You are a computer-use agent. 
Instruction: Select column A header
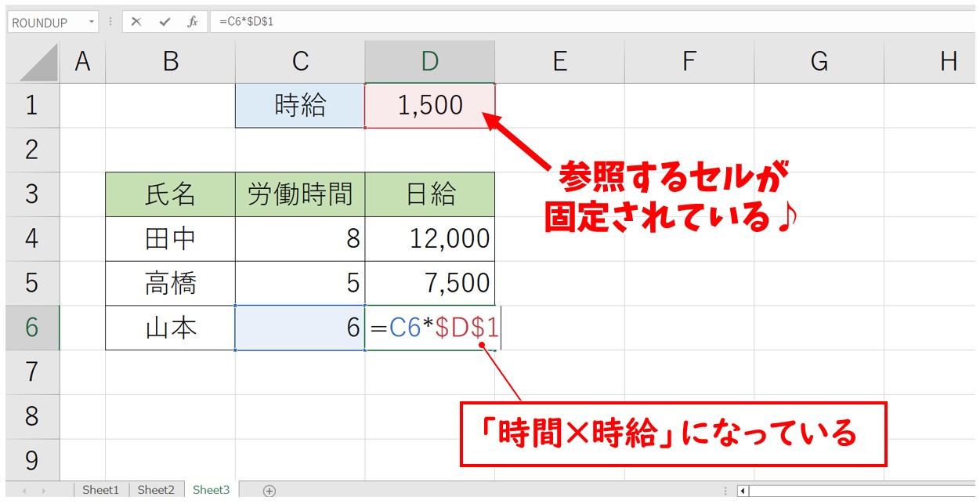(x=82, y=63)
